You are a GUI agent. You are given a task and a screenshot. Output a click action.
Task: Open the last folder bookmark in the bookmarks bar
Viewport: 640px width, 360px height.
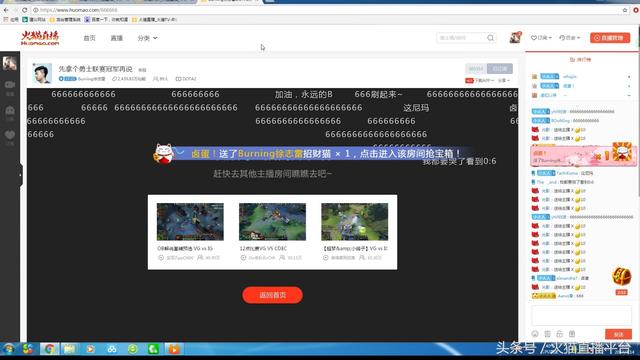(x=154, y=19)
